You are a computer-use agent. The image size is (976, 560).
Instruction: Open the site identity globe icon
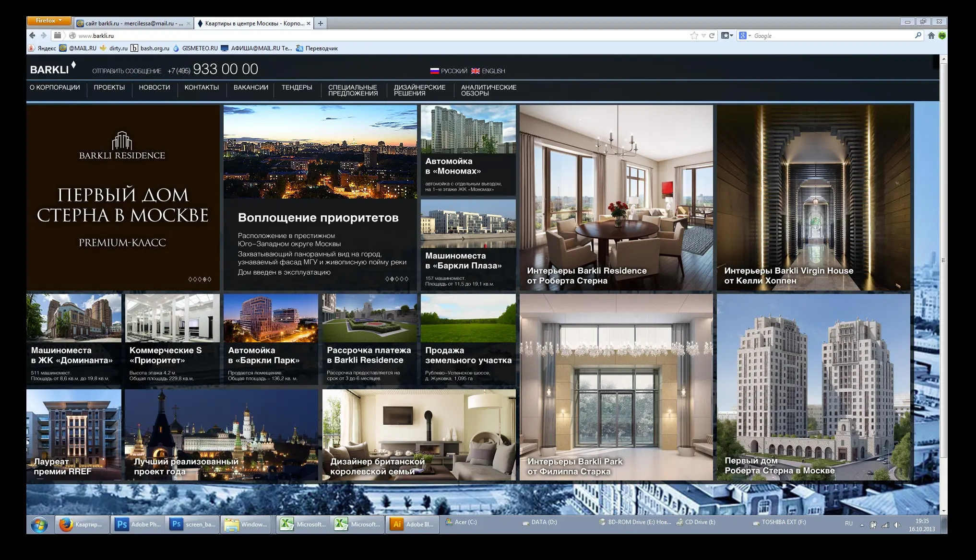tap(72, 35)
